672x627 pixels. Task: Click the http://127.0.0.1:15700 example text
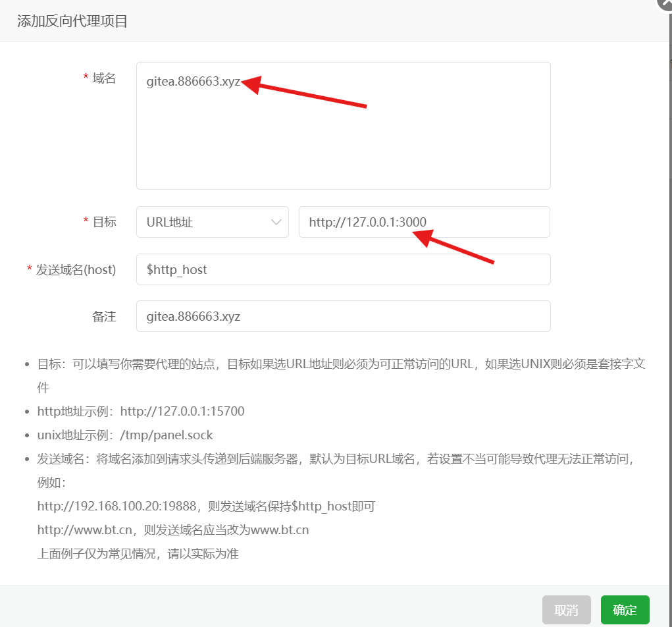[x=182, y=412]
